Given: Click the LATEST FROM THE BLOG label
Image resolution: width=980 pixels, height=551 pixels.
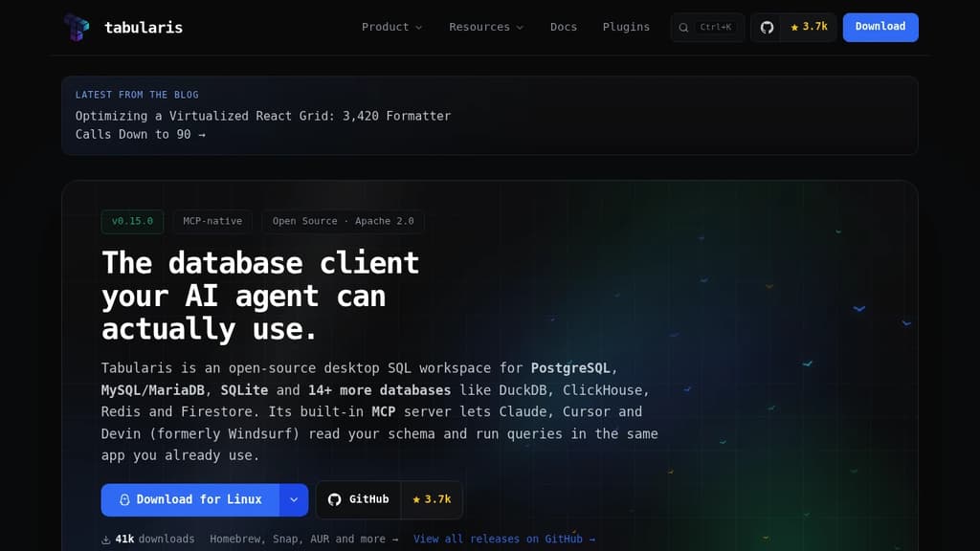Looking at the screenshot, I should click(x=137, y=95).
